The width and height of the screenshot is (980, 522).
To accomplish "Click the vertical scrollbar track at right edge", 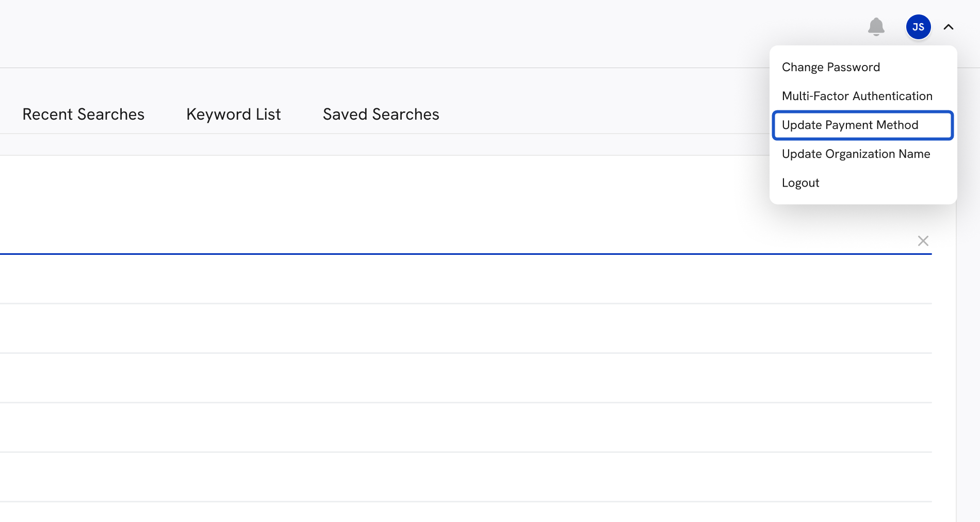I will click(x=968, y=361).
